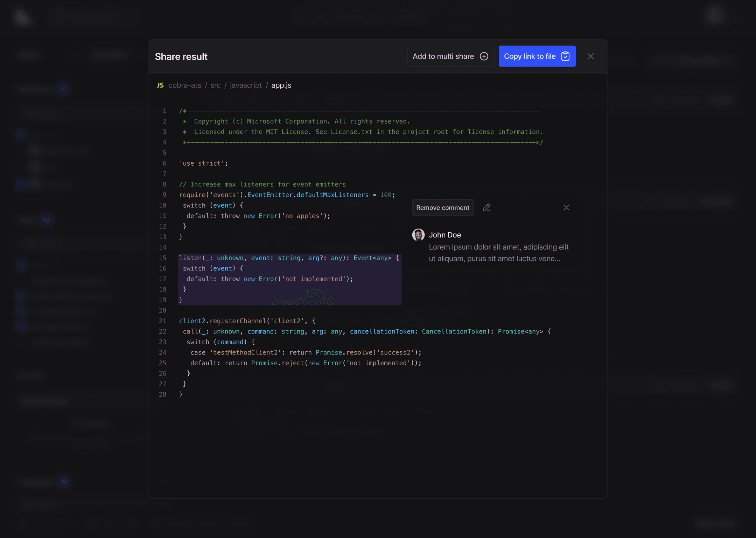Click the Licensed under the MIT License line
756x538 pixels.
(363, 132)
